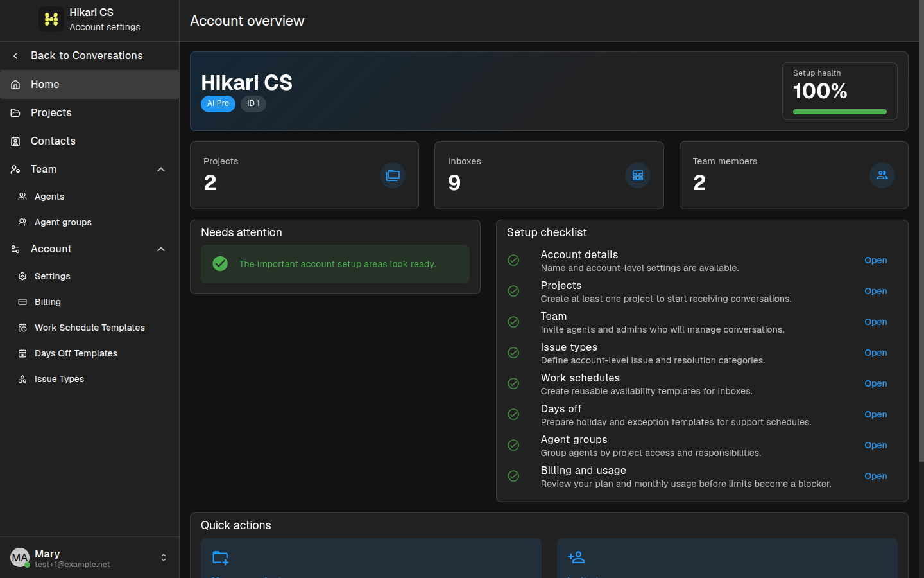Select Agents under Team
The image size is (924, 578).
(89, 197)
